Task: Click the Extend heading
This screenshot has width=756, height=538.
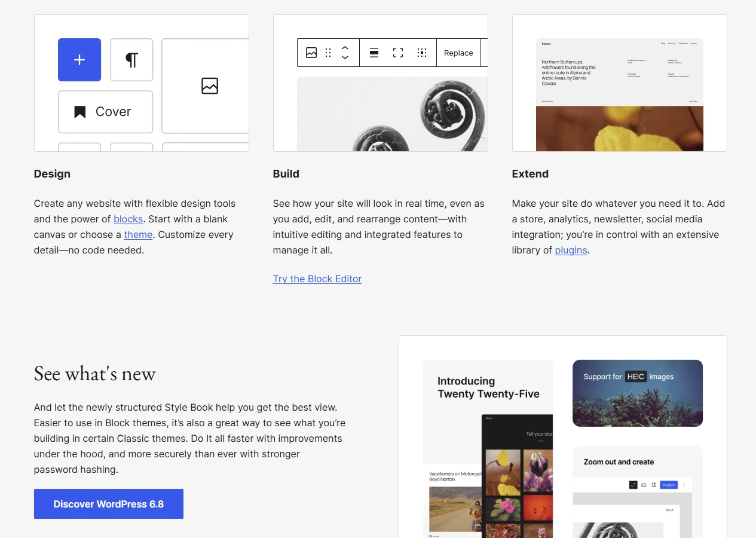Action: (530, 174)
